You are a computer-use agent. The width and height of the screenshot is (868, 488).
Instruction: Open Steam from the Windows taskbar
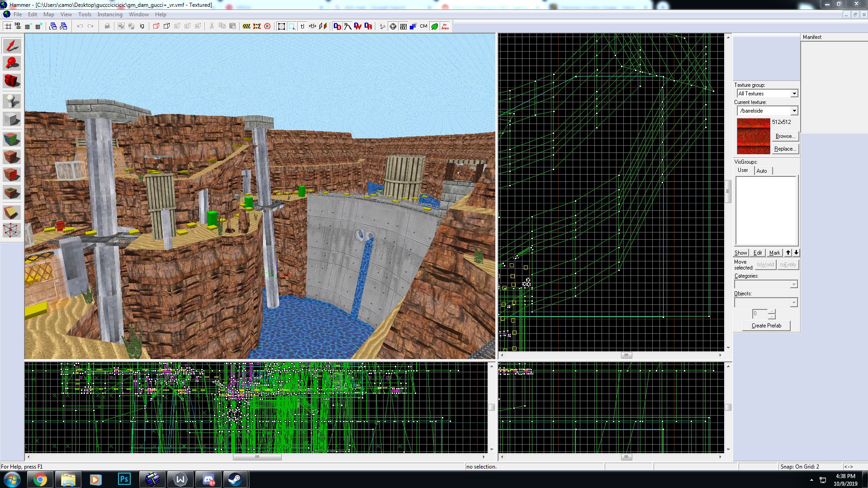click(x=235, y=479)
